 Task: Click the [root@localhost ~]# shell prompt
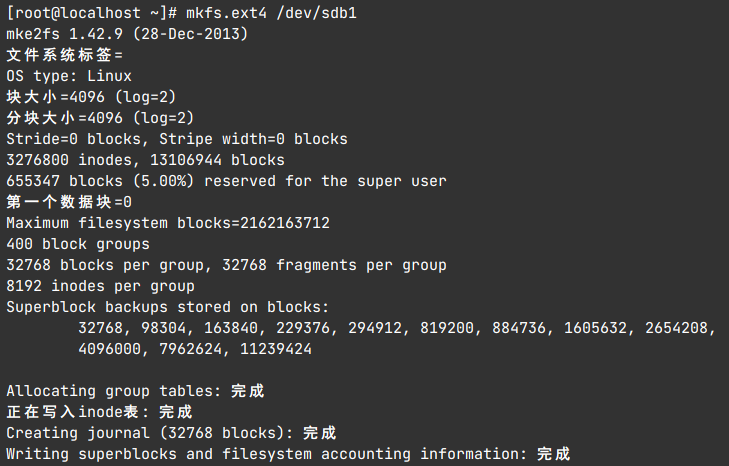92,13
